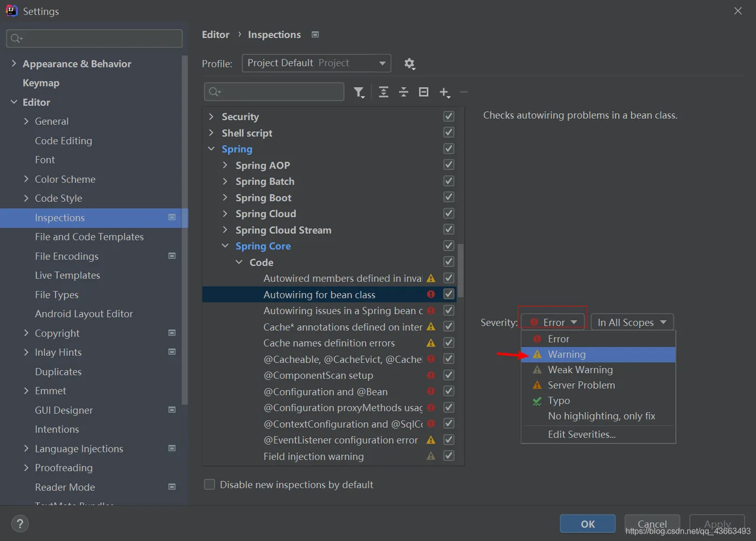This screenshot has width=756, height=541.
Task: Click the project icon on Language Injections row
Action: coord(172,448)
